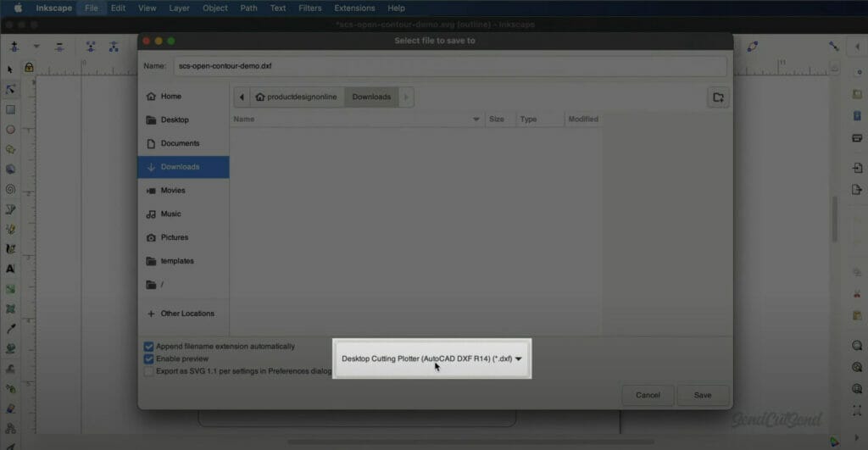Select the Node edit tool

[11, 89]
